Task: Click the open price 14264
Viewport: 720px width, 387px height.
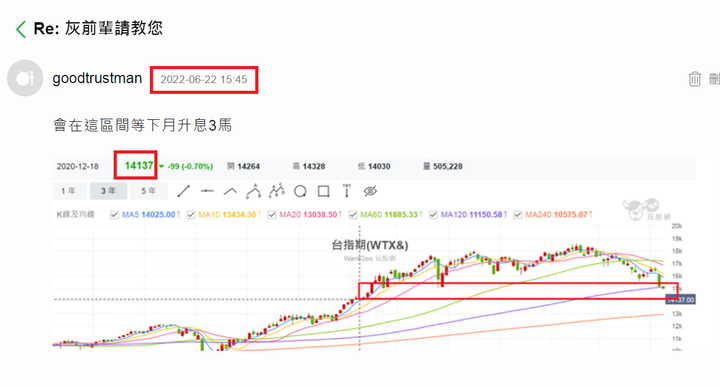Action: [248, 166]
